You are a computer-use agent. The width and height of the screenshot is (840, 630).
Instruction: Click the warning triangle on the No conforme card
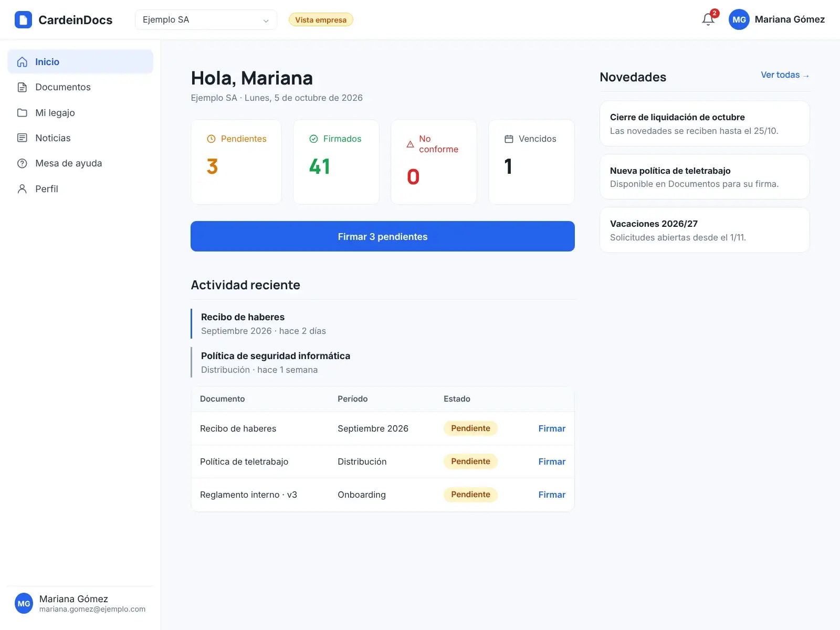(410, 144)
